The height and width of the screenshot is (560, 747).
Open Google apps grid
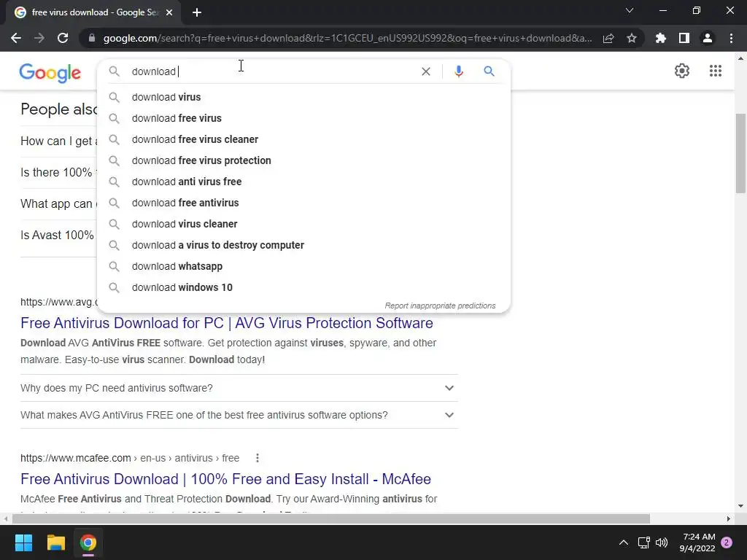tap(716, 71)
